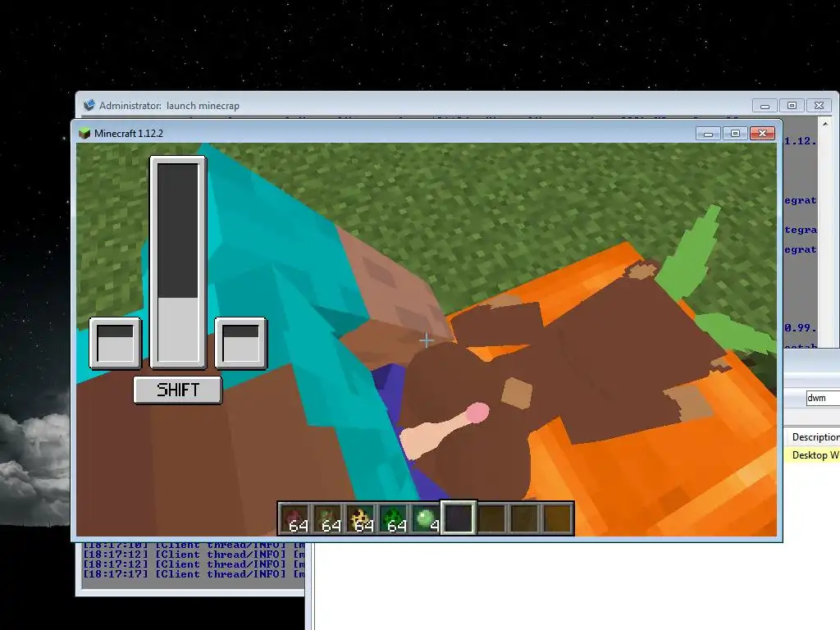This screenshot has width=840, height=630.
Task: Select the dark green spawn egg slot
Action: tap(393, 518)
